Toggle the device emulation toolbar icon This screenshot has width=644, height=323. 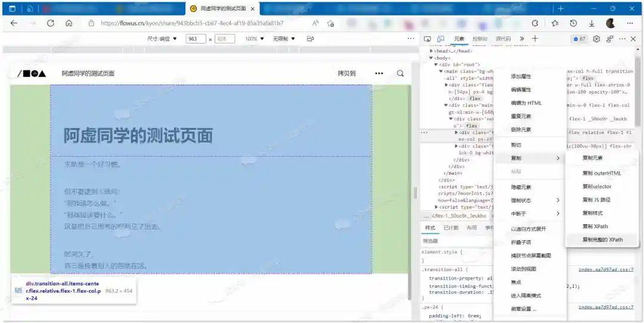tap(441, 39)
